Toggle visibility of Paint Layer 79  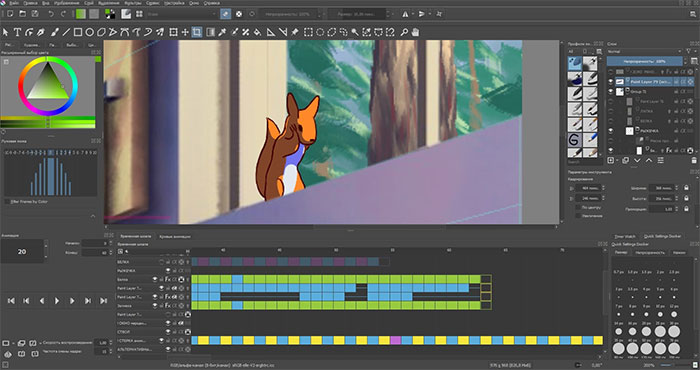[611, 82]
